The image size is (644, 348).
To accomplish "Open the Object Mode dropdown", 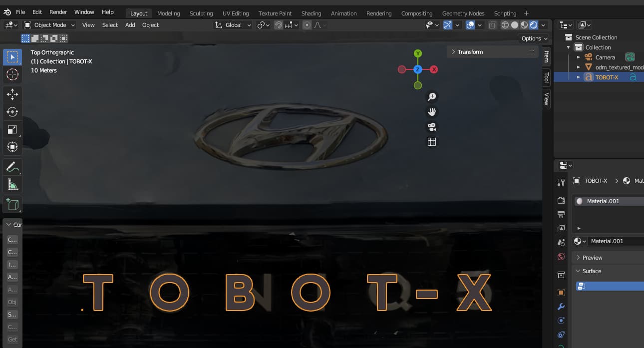I will pyautogui.click(x=49, y=25).
